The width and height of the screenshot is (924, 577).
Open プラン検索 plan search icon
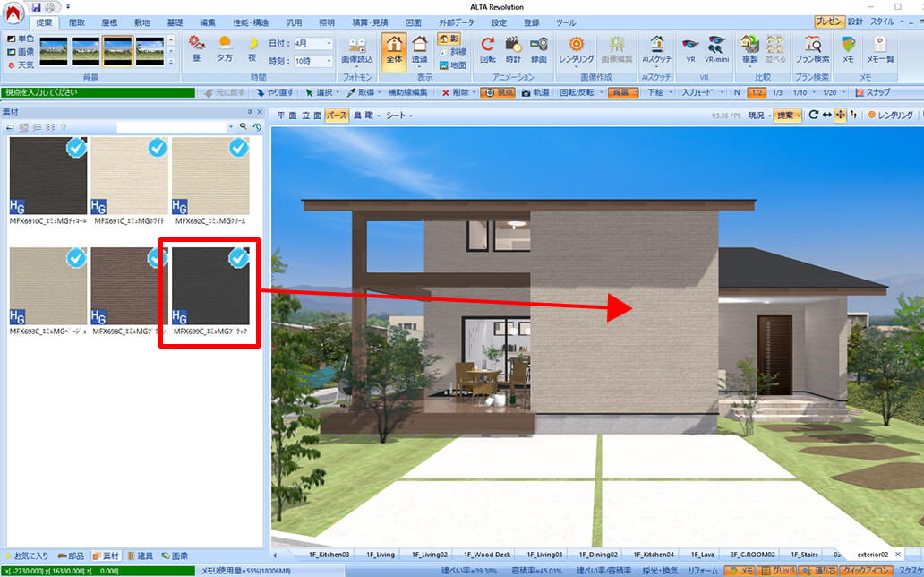pos(812,47)
